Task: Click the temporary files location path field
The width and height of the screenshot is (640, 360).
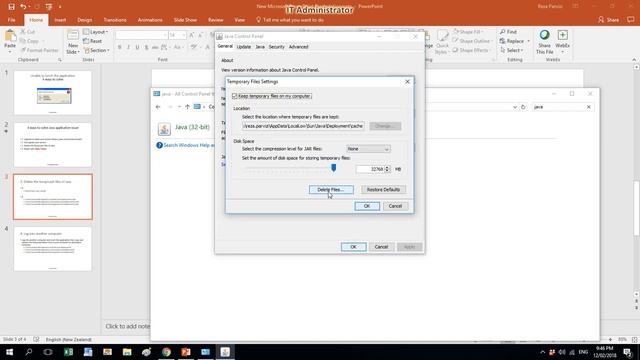Action: (x=303, y=126)
